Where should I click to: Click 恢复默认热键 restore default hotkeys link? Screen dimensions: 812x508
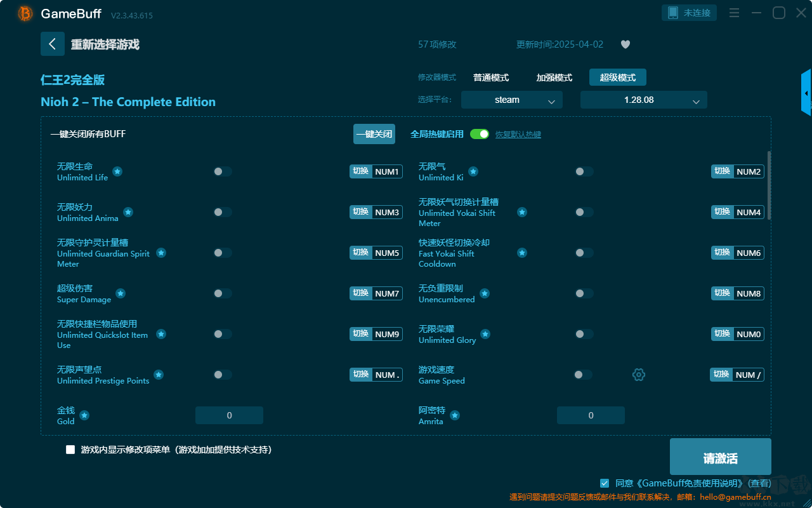518,135
